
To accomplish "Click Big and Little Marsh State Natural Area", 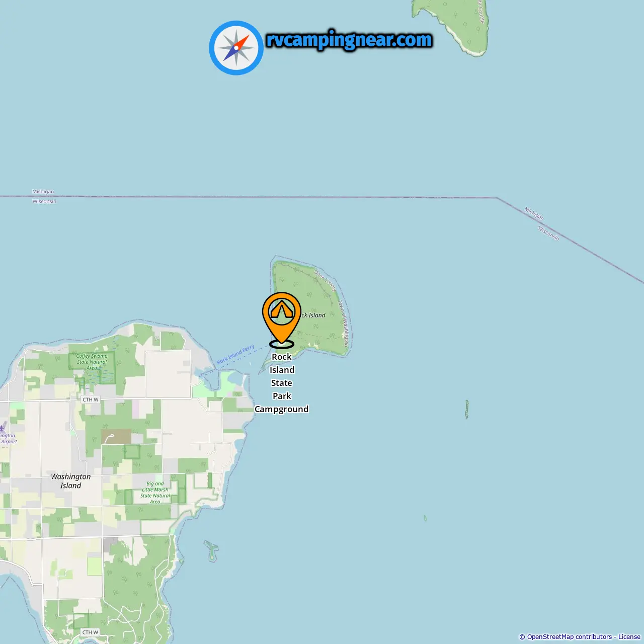I will 155,493.
